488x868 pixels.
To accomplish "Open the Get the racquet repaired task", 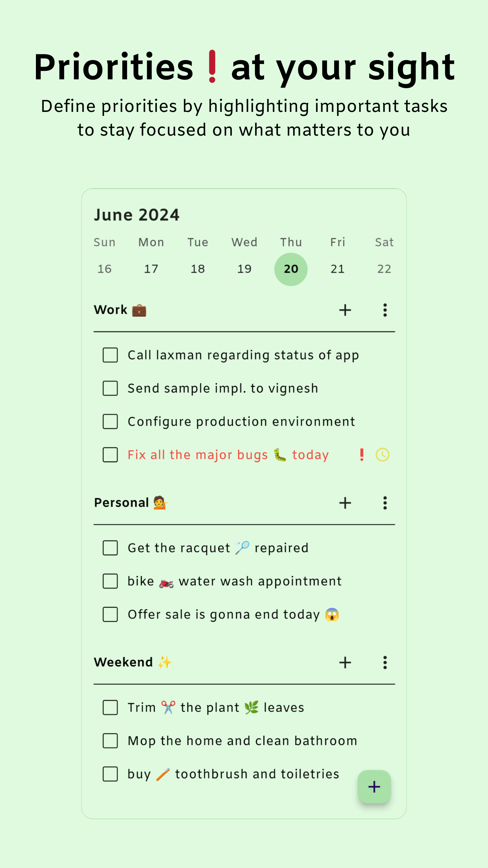I will click(x=218, y=548).
